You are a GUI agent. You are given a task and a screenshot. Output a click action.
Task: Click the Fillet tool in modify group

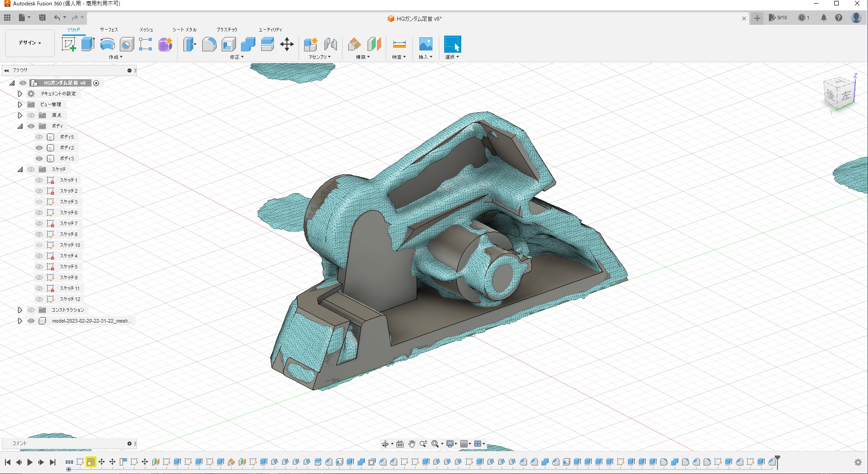tap(209, 44)
